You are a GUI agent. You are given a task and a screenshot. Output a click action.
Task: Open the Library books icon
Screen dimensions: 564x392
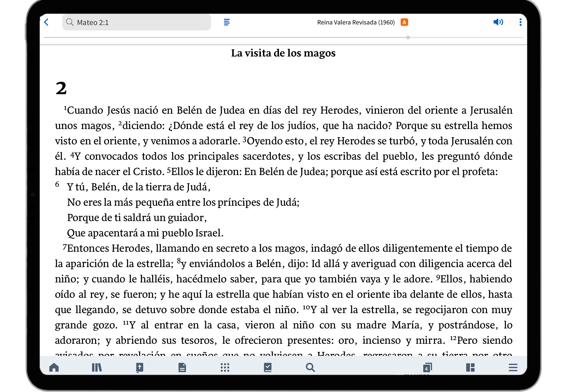click(x=97, y=367)
